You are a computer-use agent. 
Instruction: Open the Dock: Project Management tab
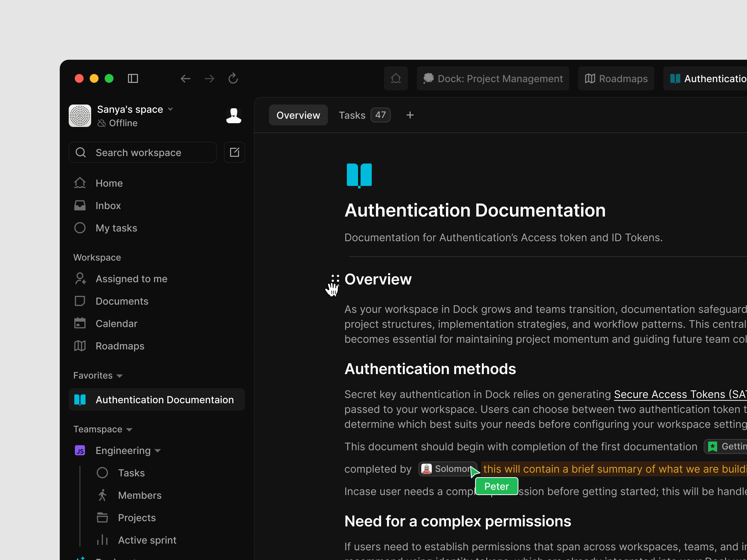click(x=493, y=78)
